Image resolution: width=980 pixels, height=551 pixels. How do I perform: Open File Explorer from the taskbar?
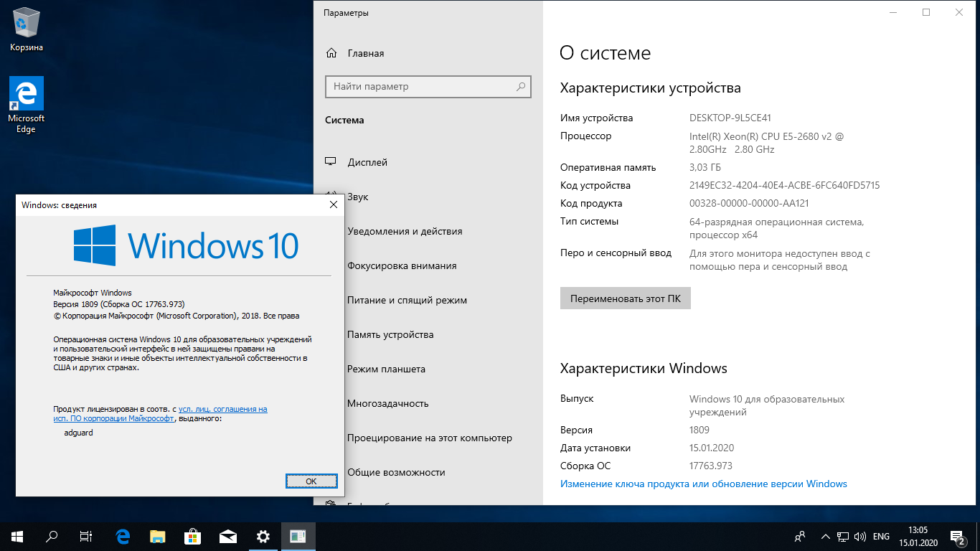[x=158, y=536]
